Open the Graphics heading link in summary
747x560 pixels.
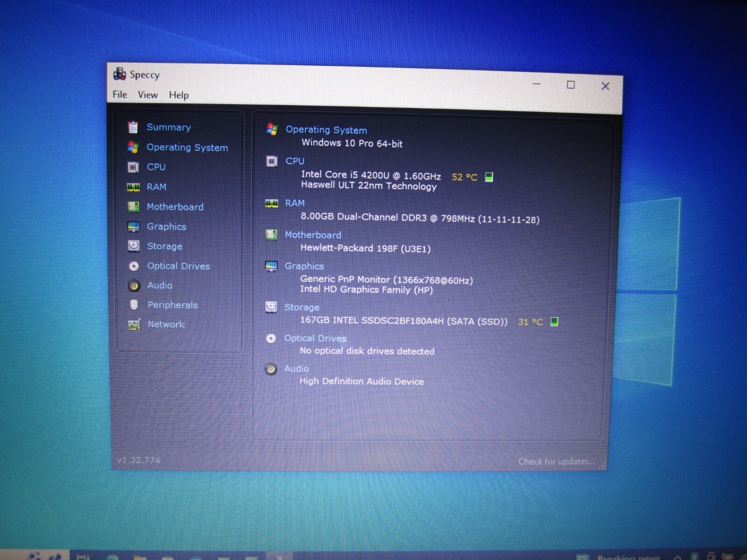click(x=304, y=266)
